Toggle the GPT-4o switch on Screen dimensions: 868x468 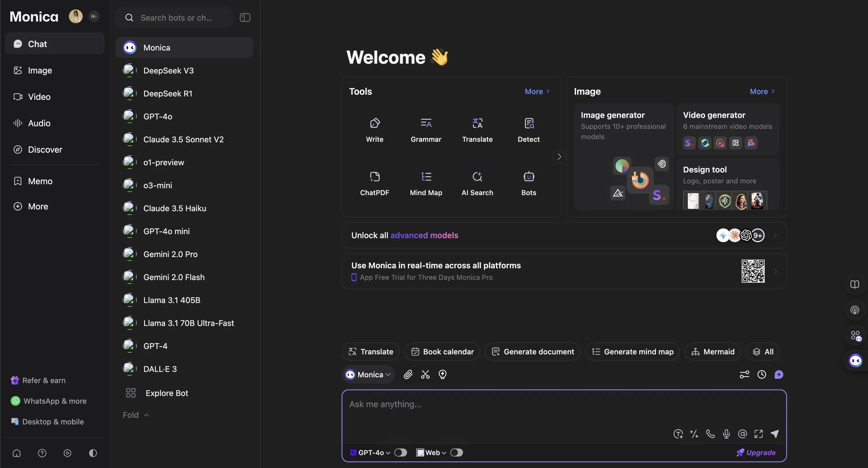pos(401,453)
